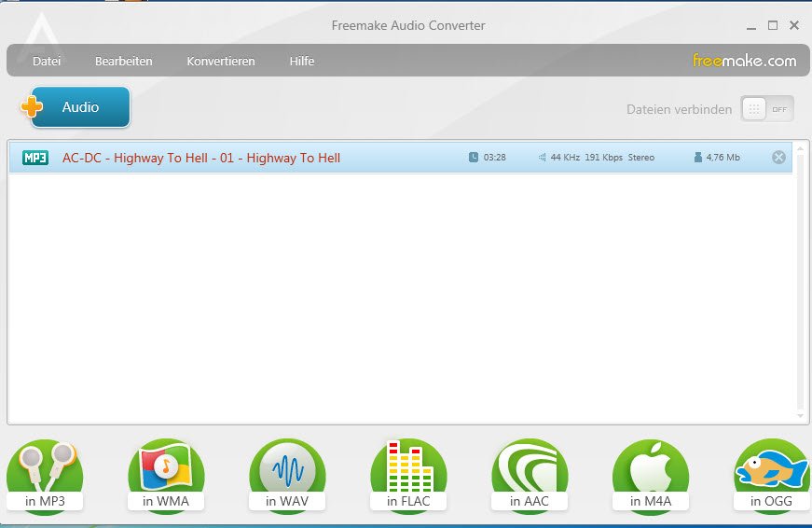Convert to OGG with the fish icon
Image resolution: width=812 pixels, height=528 pixels.
pos(772,477)
